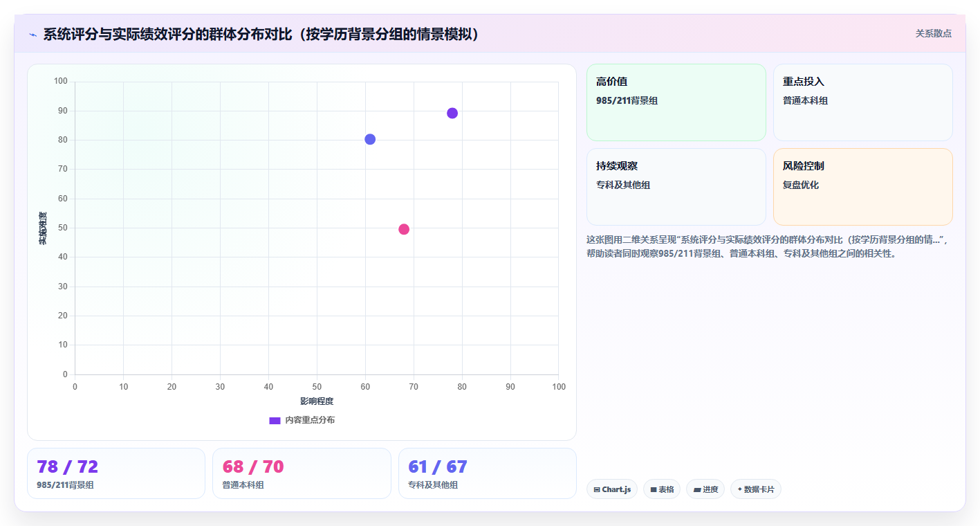Click 复盘优化 text in 风险控制 card
The width and height of the screenshot is (980, 526).
801,185
